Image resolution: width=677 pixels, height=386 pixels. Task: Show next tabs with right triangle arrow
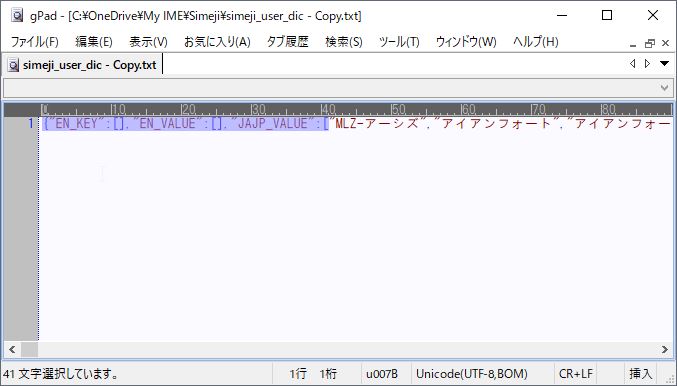(647, 64)
